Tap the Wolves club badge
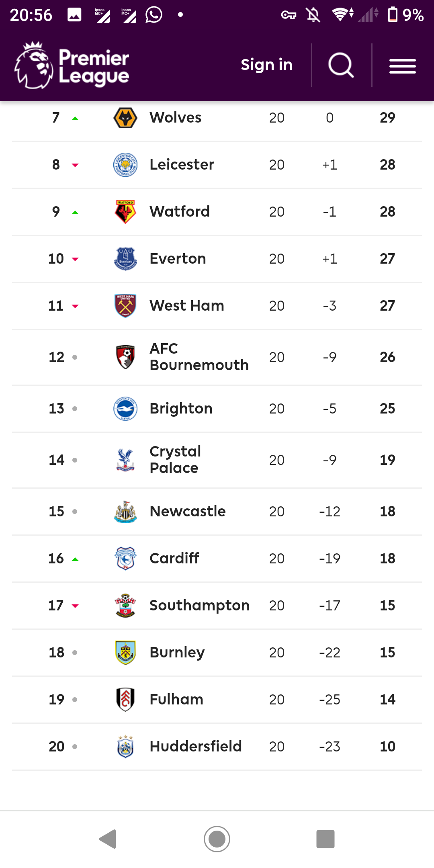 [x=125, y=118]
